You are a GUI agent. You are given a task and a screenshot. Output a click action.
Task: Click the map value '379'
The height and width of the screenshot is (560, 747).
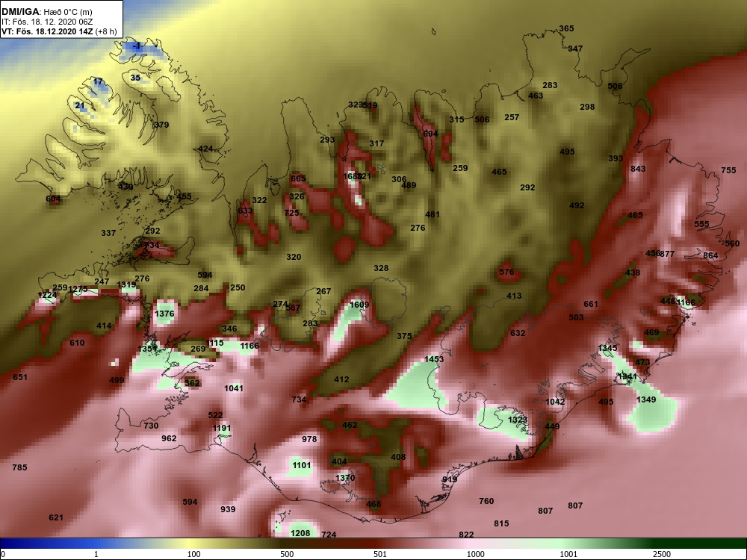tap(162, 125)
